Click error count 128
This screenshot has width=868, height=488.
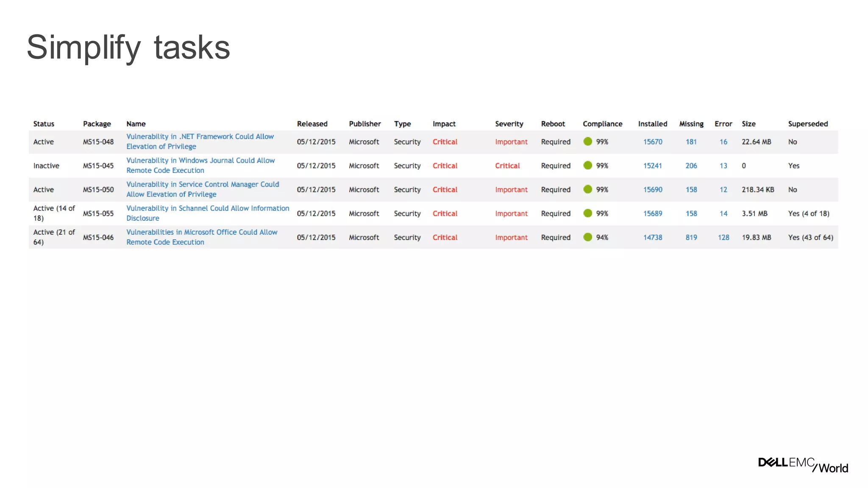[x=723, y=238]
